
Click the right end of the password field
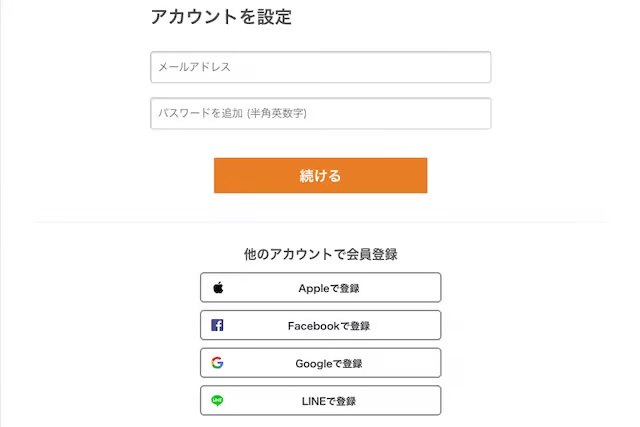click(480, 113)
